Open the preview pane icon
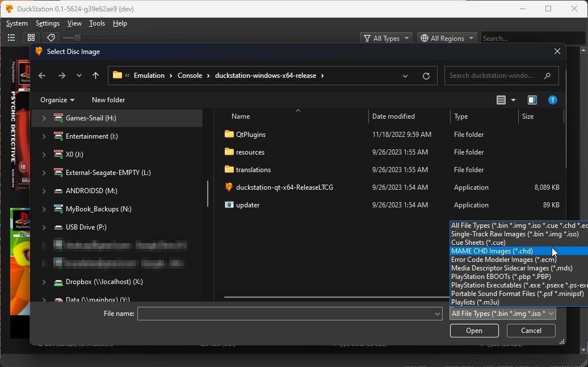This screenshot has width=588, height=367. pos(532,100)
